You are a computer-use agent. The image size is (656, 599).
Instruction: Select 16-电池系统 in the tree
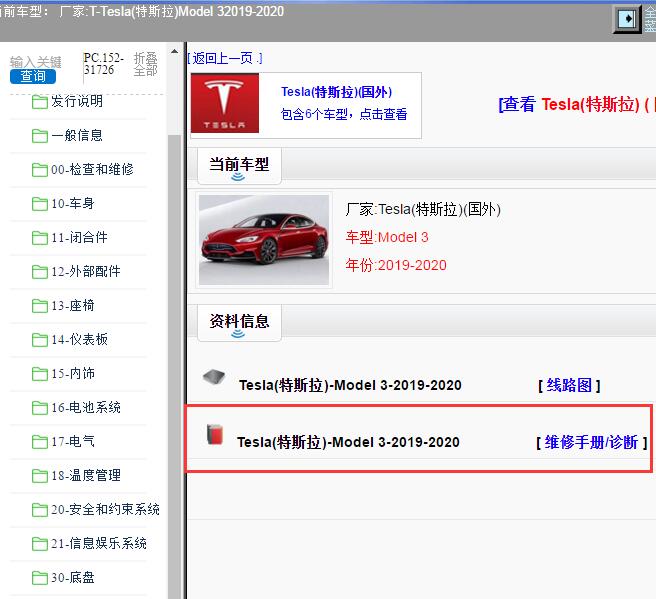click(86, 407)
